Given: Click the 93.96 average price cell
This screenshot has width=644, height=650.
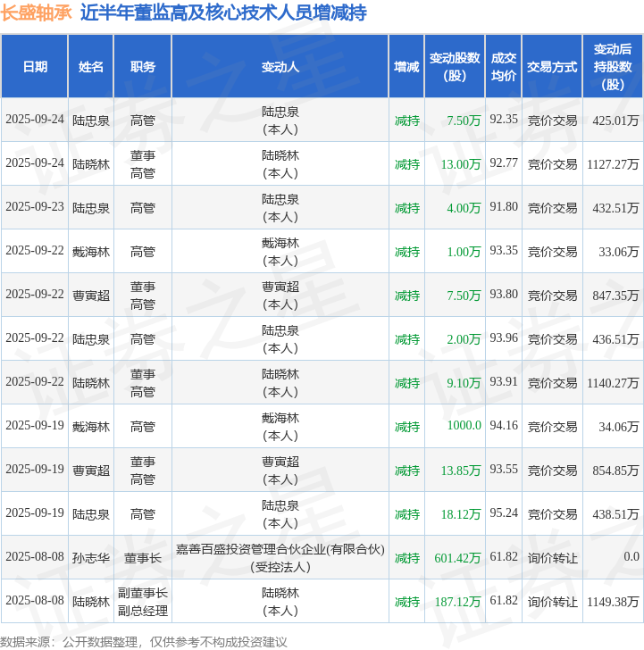Looking at the screenshot, I should click(504, 338).
